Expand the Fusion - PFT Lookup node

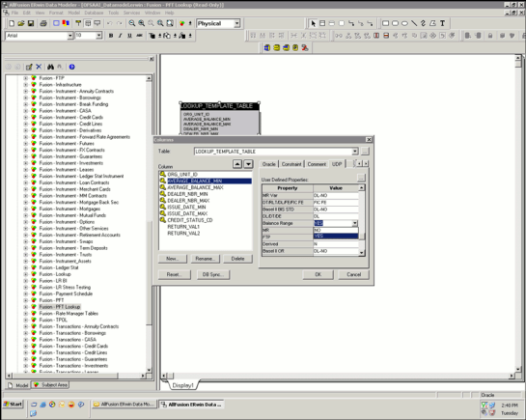click(26, 307)
